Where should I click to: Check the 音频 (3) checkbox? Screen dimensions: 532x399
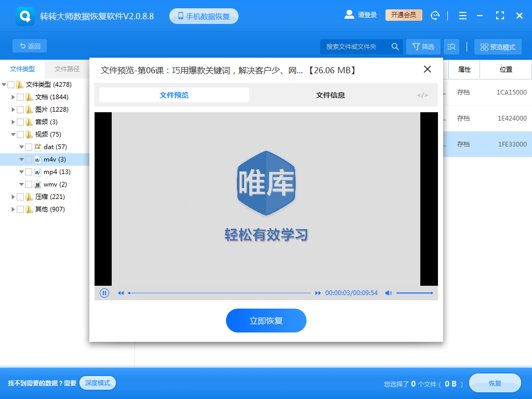(20, 122)
